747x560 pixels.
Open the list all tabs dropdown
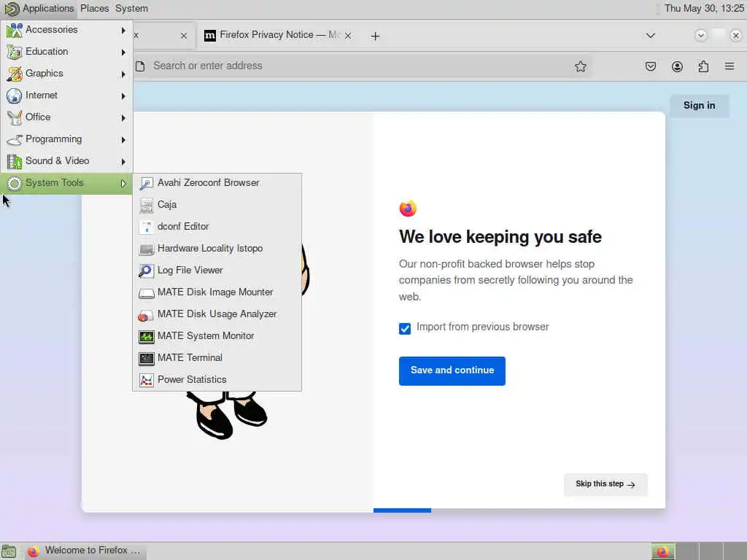pyautogui.click(x=650, y=36)
